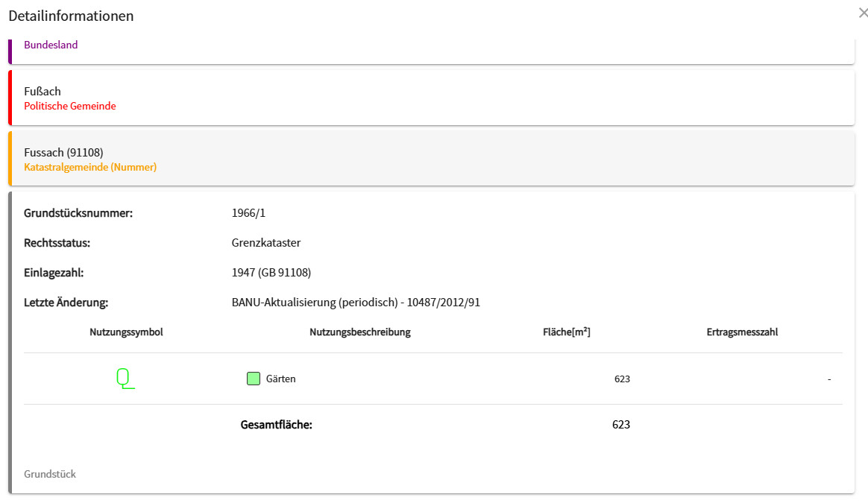This screenshot has width=868, height=503.
Task: Click the Ertragsmesszahl column header
Action: tap(742, 332)
